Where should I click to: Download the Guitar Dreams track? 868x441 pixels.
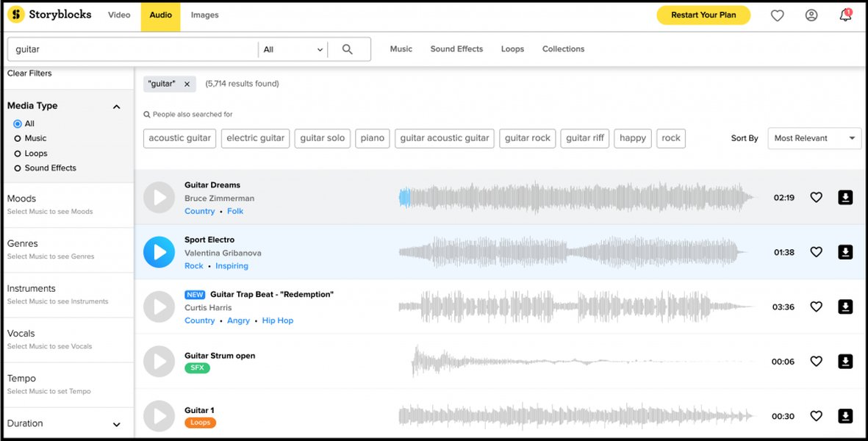tap(845, 198)
